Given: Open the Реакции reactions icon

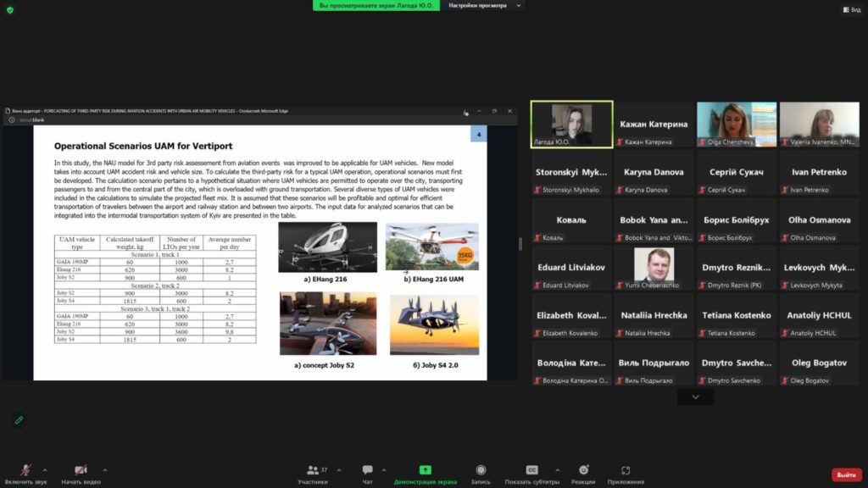Looking at the screenshot, I should (x=583, y=470).
